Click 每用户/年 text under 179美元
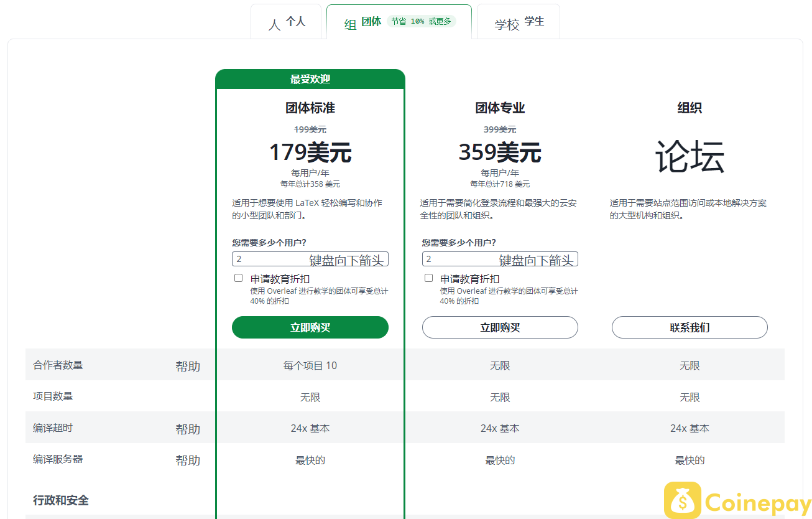The width and height of the screenshot is (812, 519). point(310,173)
